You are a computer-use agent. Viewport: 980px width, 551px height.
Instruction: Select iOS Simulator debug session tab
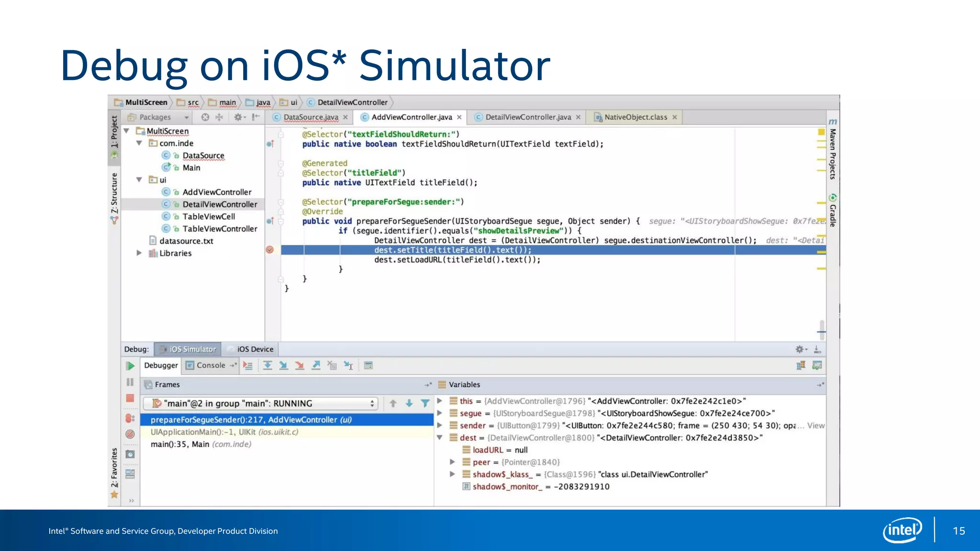pos(188,349)
